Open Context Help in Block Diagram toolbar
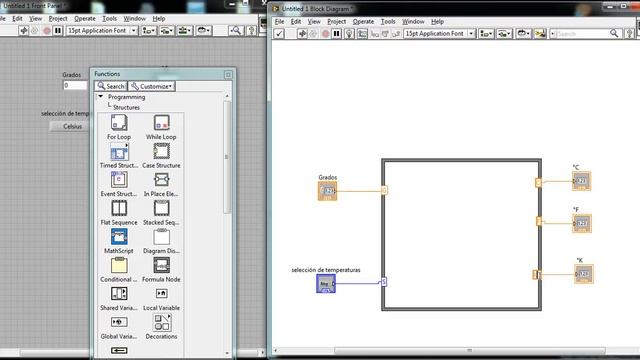The width and height of the screenshot is (640, 360). pos(630,33)
